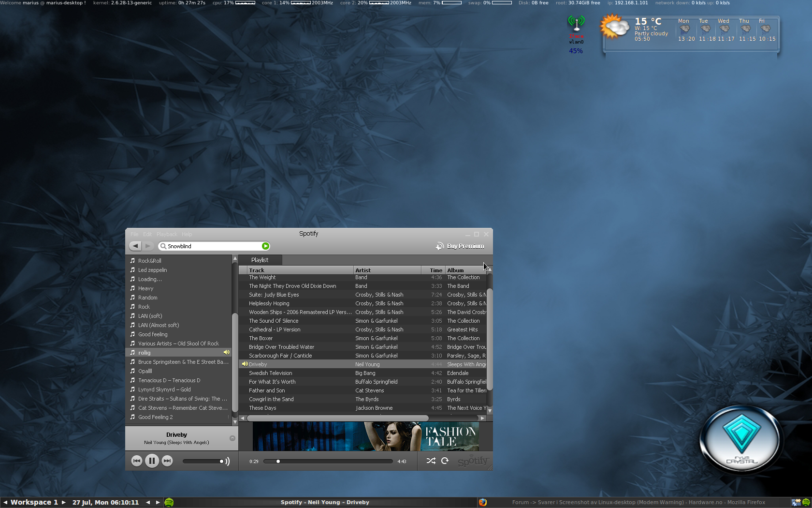Sort by the Track column header
Screen dimensions: 812x508
(x=300, y=270)
